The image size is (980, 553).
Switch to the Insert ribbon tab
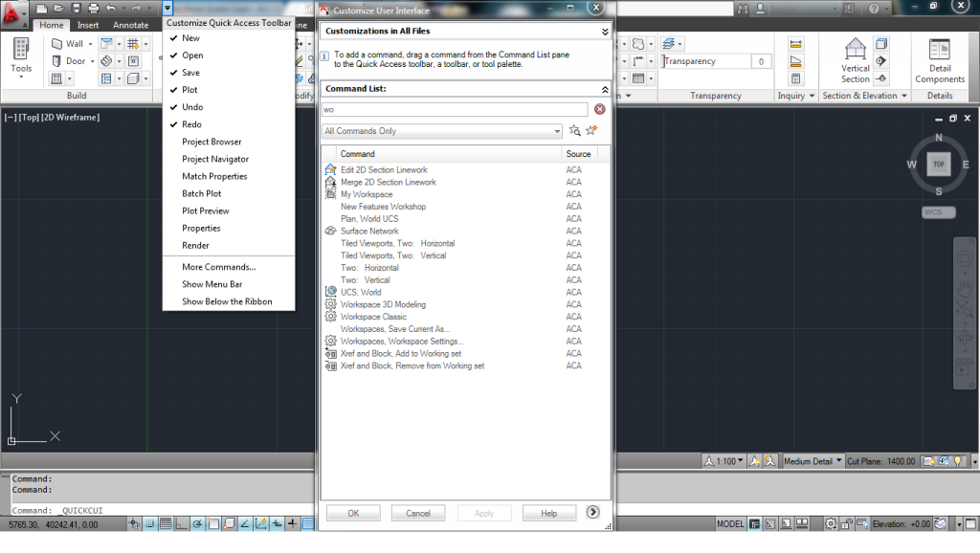click(88, 25)
